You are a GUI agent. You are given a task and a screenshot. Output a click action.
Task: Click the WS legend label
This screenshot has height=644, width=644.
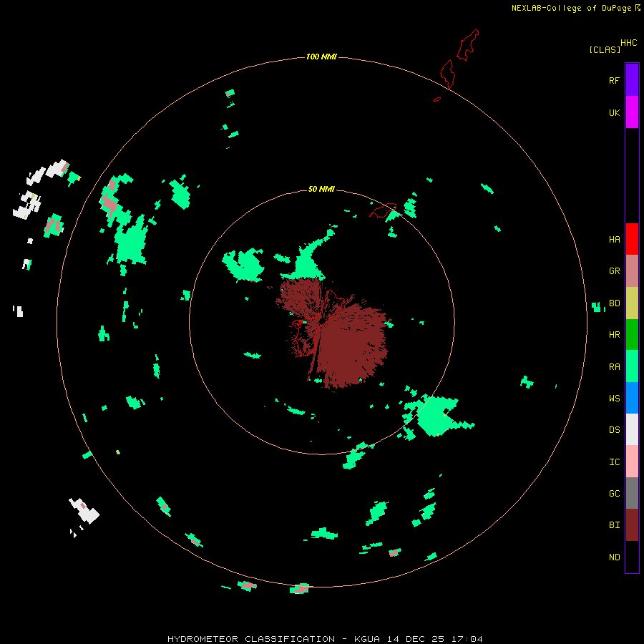pyautogui.click(x=614, y=399)
